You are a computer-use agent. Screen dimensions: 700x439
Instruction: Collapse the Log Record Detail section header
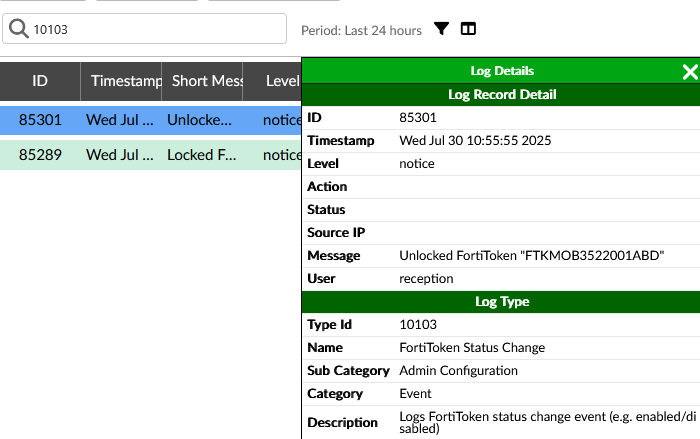502,95
